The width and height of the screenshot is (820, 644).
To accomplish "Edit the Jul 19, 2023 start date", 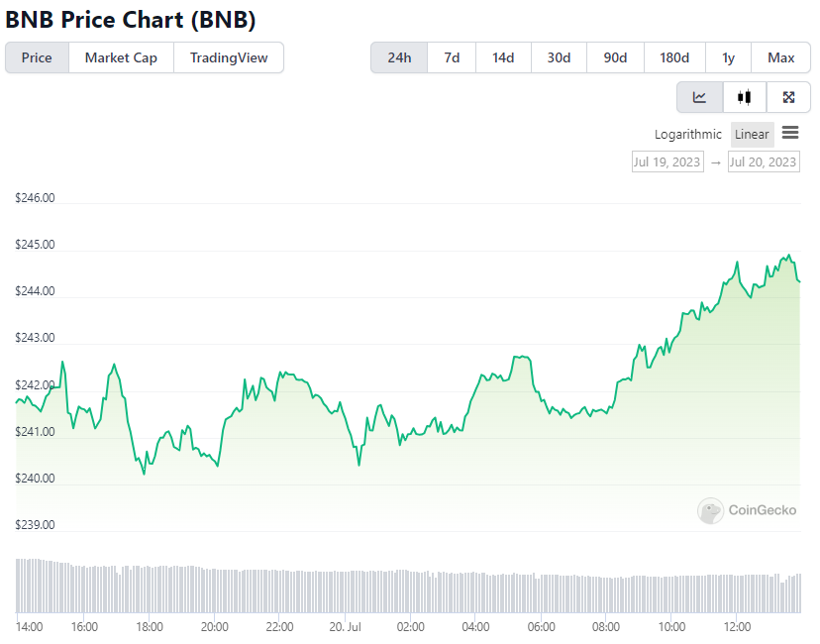I will (x=667, y=162).
